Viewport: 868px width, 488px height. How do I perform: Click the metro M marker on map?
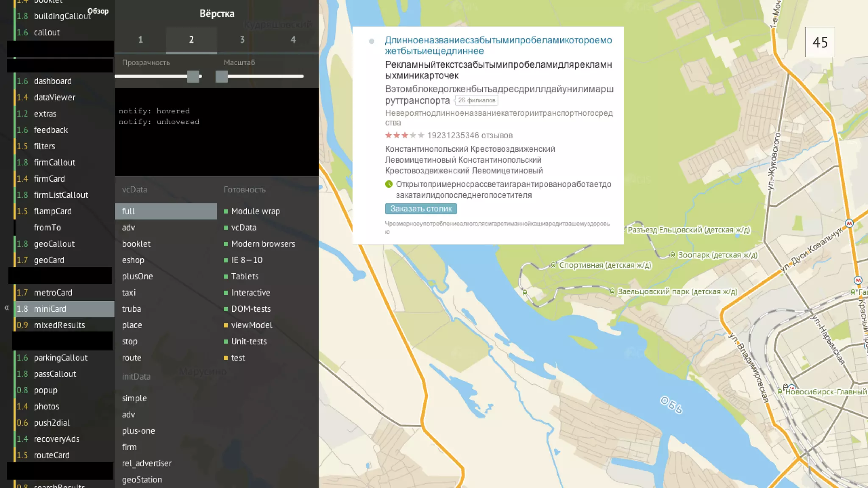pyautogui.click(x=849, y=223)
